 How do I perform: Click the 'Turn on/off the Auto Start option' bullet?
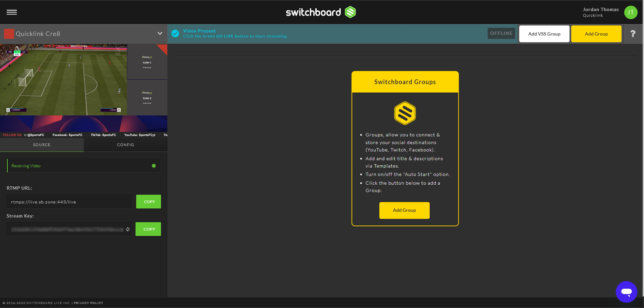pyautogui.click(x=408, y=174)
